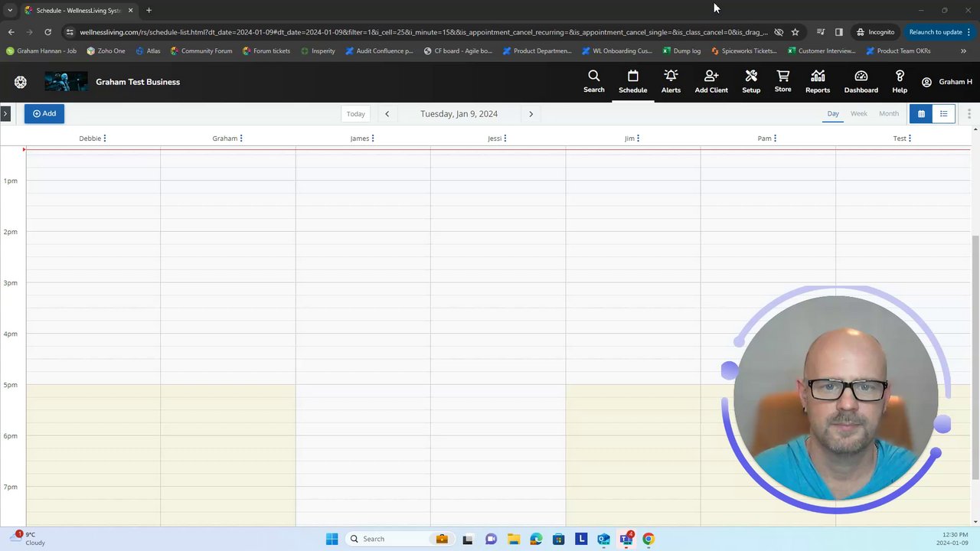
Task: Switch to calendar grid view
Action: [x=921, y=114]
